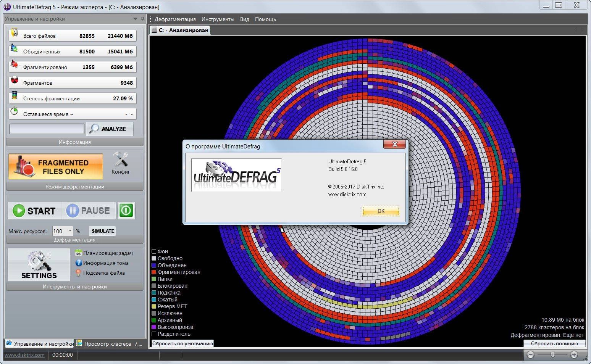The height and width of the screenshot is (364, 591).
Task: Open the Дефрагментация menu
Action: click(175, 19)
